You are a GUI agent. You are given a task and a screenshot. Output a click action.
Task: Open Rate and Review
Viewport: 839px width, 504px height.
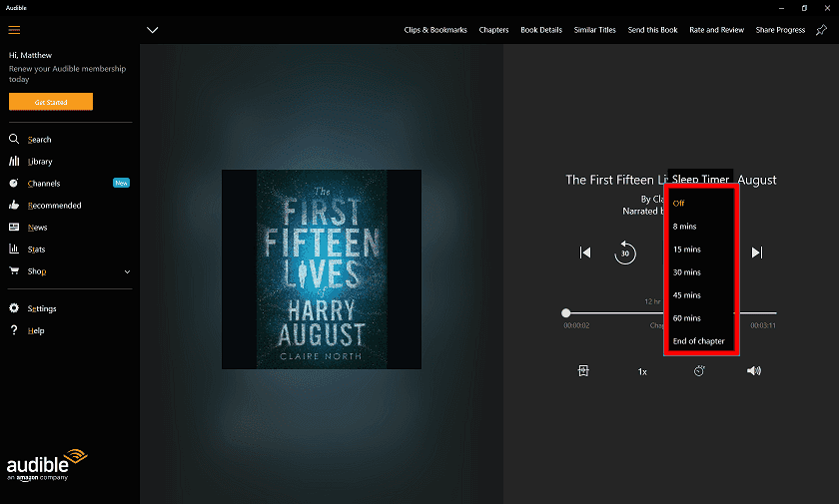(716, 30)
